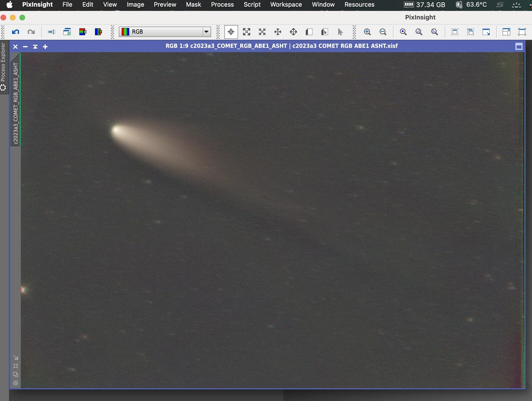Create a new image window with the plus icon
This screenshot has width=532, height=401.
67,32
